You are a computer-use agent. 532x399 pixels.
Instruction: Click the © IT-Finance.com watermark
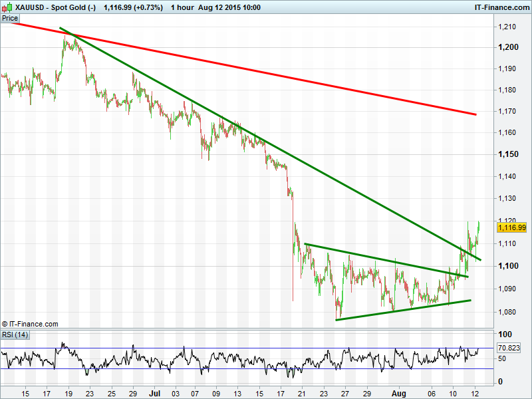click(30, 324)
